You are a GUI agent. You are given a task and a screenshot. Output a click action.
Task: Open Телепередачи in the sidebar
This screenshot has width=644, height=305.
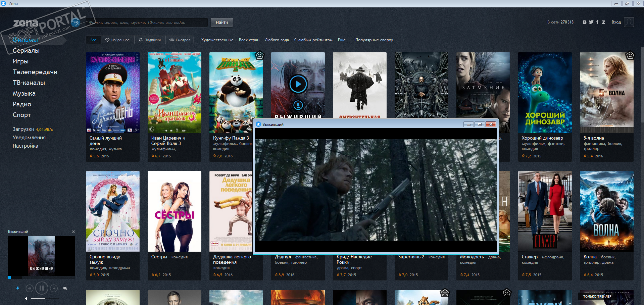point(35,72)
